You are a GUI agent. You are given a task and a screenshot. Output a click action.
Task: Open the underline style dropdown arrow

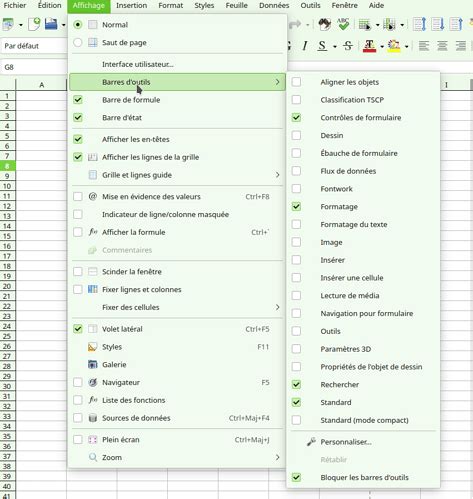335,46
